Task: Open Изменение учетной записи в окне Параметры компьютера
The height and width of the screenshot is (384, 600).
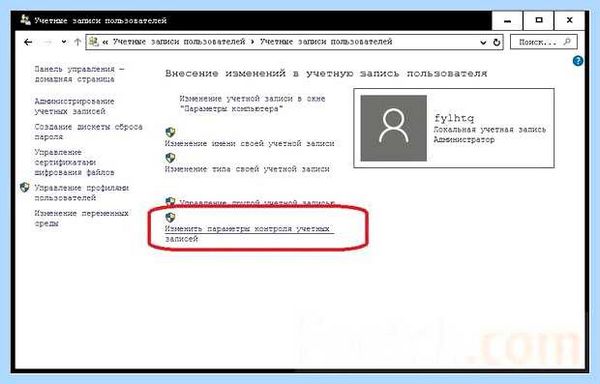Action: coord(253,104)
